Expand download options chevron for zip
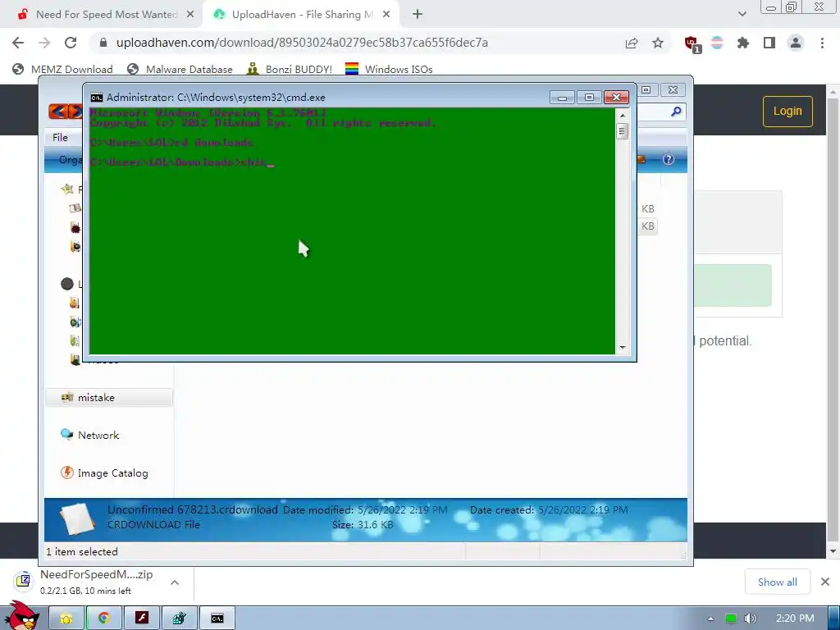Screen dimensions: 840x630 tap(175, 582)
